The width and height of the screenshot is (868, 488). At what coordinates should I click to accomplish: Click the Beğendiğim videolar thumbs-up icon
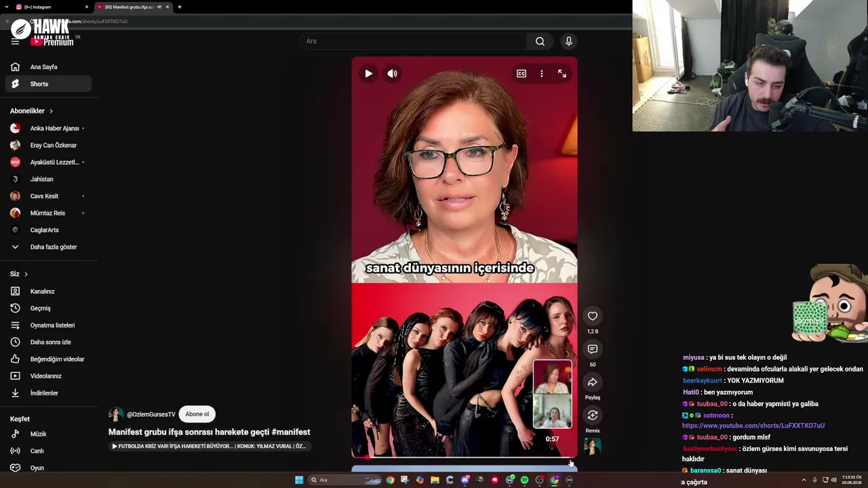tap(15, 359)
